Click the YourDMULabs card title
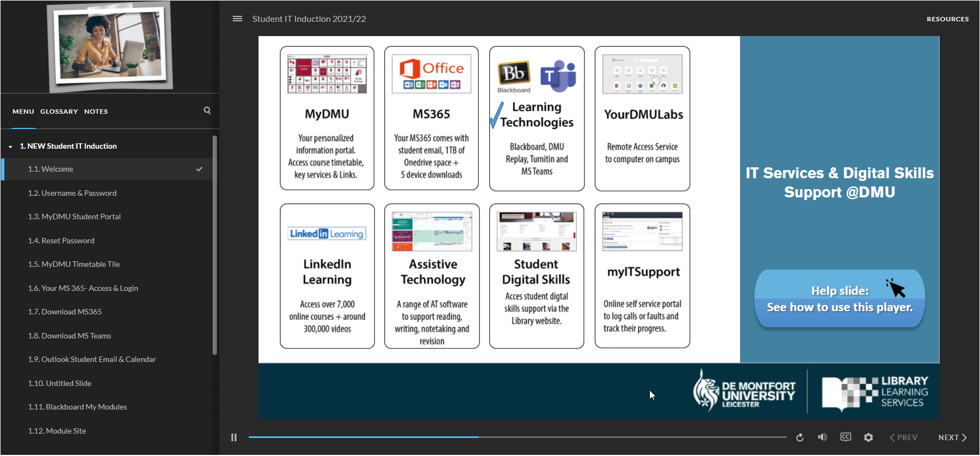 [x=643, y=114]
